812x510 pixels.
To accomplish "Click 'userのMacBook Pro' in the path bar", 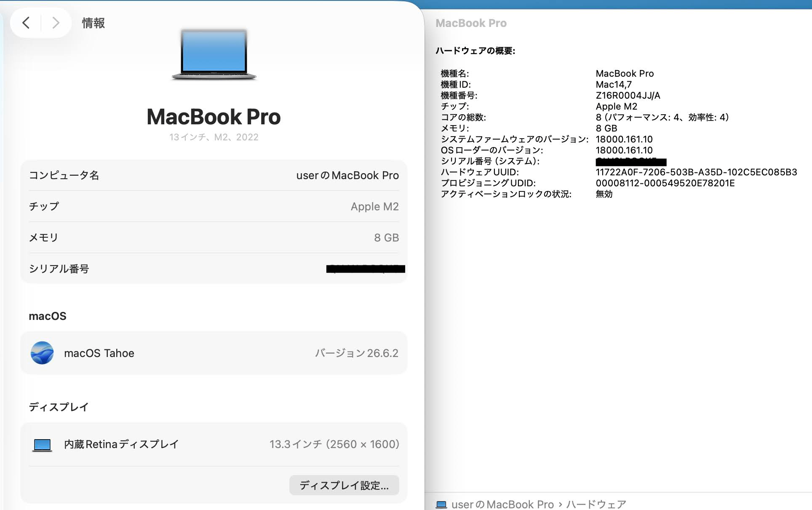I will pyautogui.click(x=502, y=505).
